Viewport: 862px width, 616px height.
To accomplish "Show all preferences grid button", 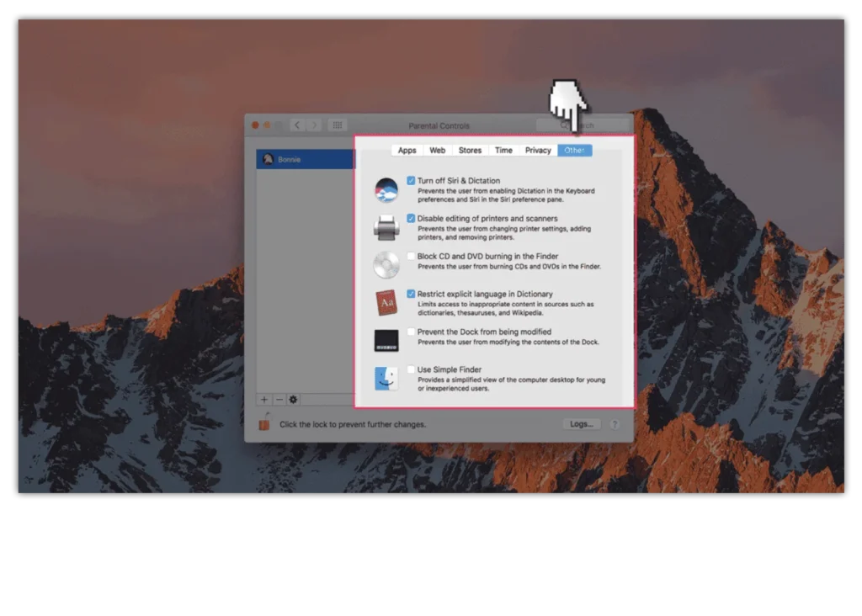I will click(338, 125).
